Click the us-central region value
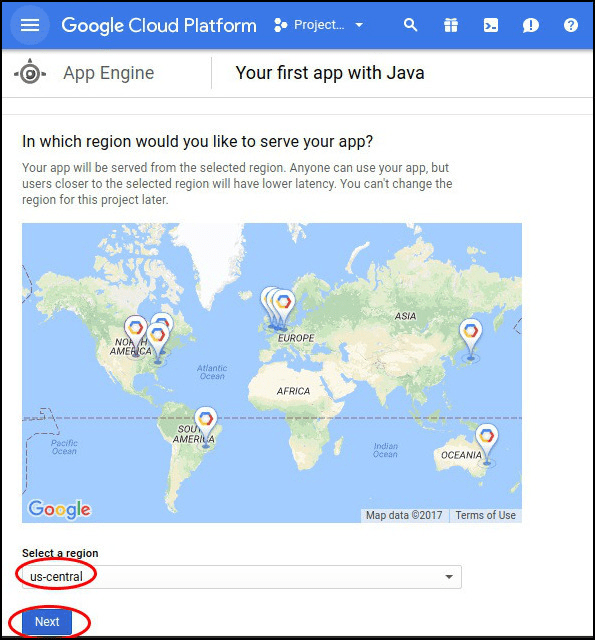The height and width of the screenshot is (640, 595). (x=56, y=576)
